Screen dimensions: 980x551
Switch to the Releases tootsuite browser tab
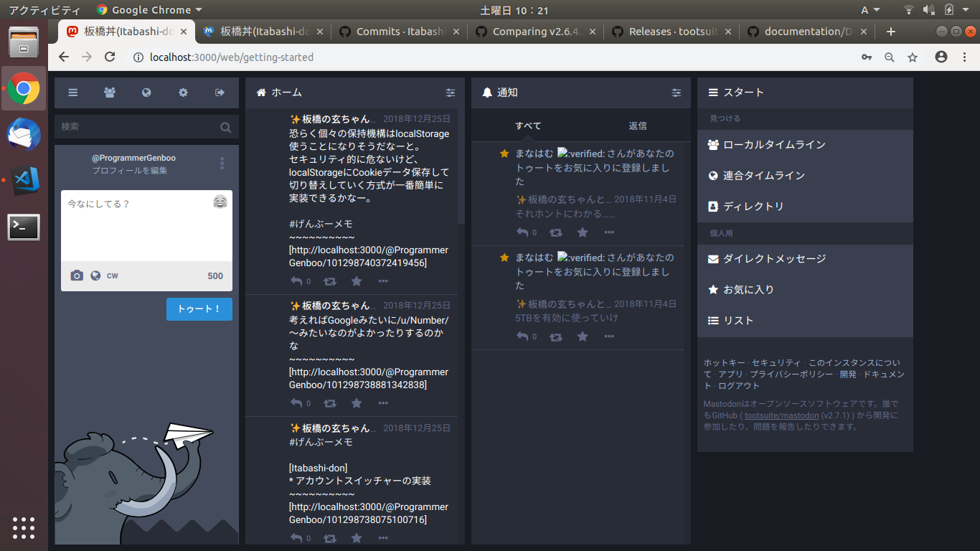click(672, 32)
